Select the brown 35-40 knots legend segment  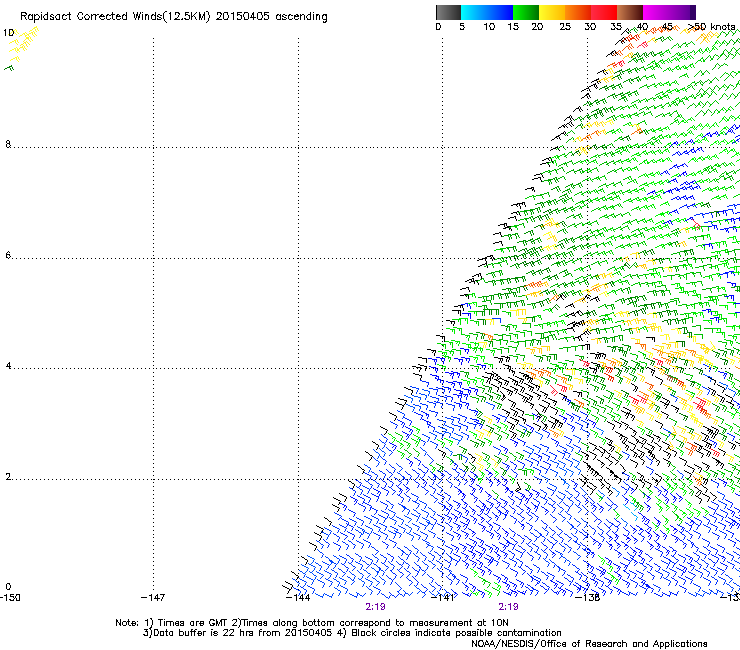630,12
